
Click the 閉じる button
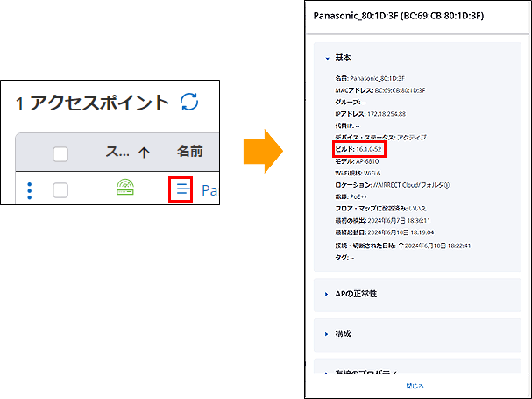[x=415, y=386]
